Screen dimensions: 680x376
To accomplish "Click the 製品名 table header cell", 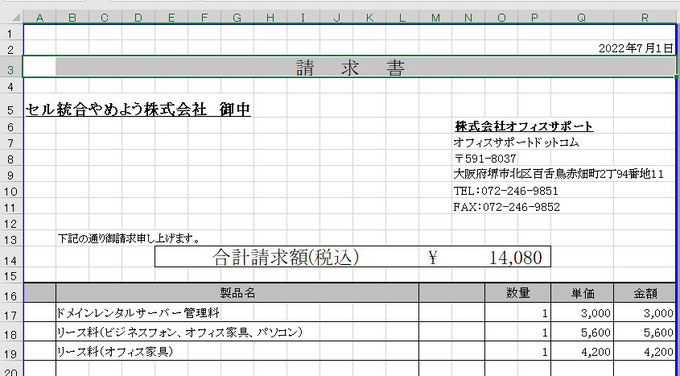I will point(237,293).
